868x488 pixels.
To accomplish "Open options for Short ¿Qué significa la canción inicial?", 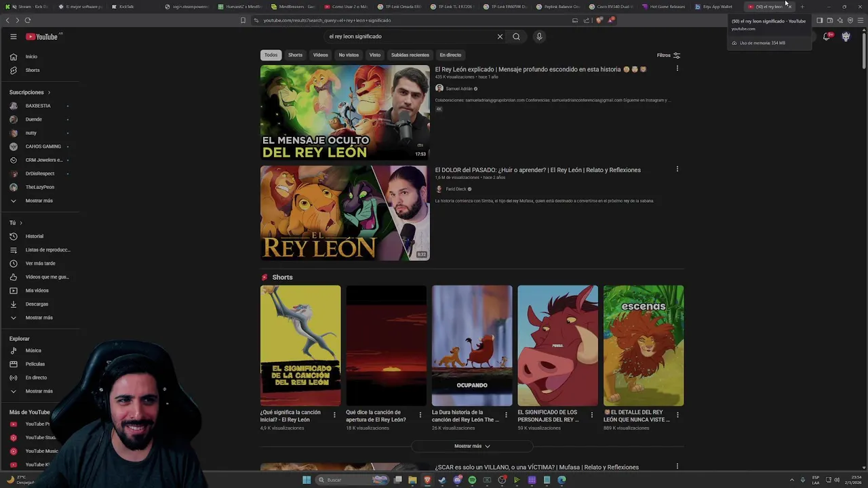I will coord(334,415).
